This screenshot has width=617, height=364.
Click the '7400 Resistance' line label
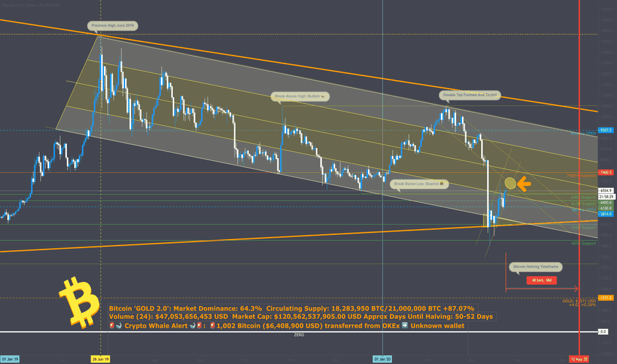[x=581, y=175]
